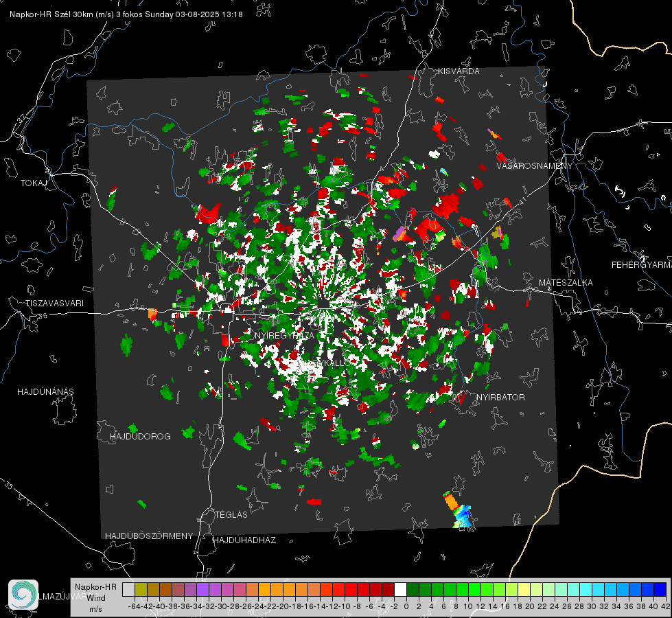Select the white zero-velocity legend swatch
The height and width of the screenshot is (618, 672).
[400, 589]
